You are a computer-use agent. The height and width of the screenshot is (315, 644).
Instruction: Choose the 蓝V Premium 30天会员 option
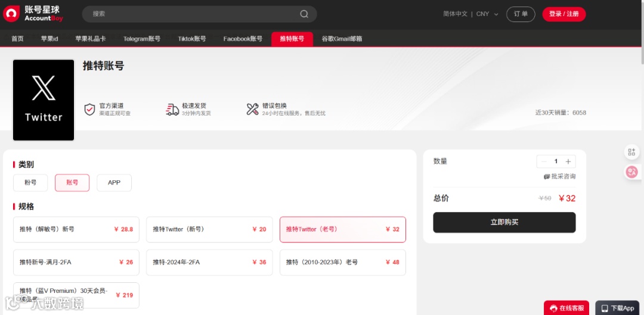[76, 295]
